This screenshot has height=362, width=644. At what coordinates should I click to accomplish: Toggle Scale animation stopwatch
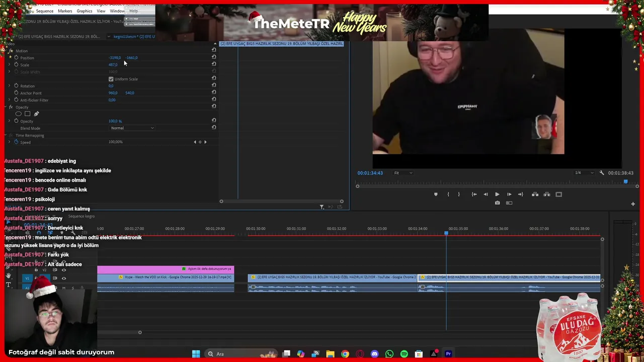16,64
